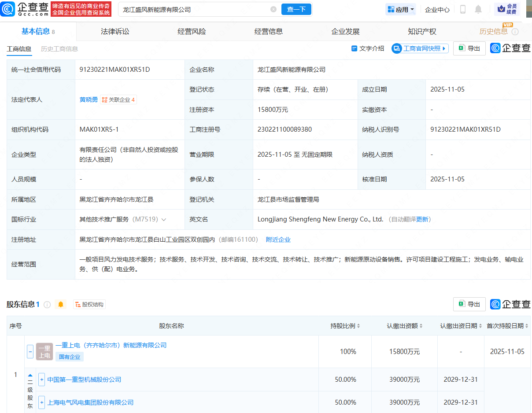Switch to the 历史工商信息 sub-tab
This screenshot has height=413, width=532.
pos(59,49)
